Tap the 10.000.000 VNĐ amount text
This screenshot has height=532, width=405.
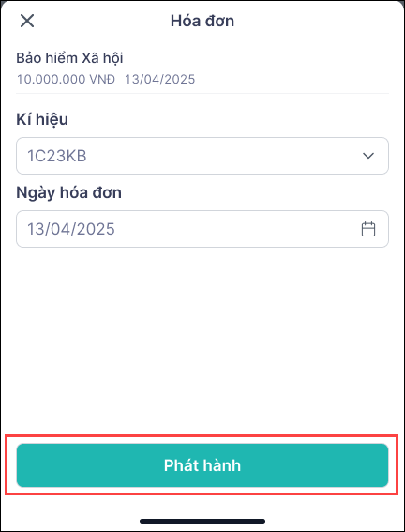pos(66,80)
